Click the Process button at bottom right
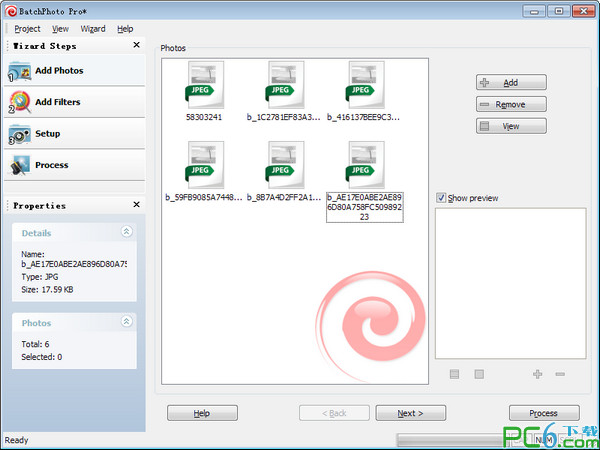 coord(544,413)
